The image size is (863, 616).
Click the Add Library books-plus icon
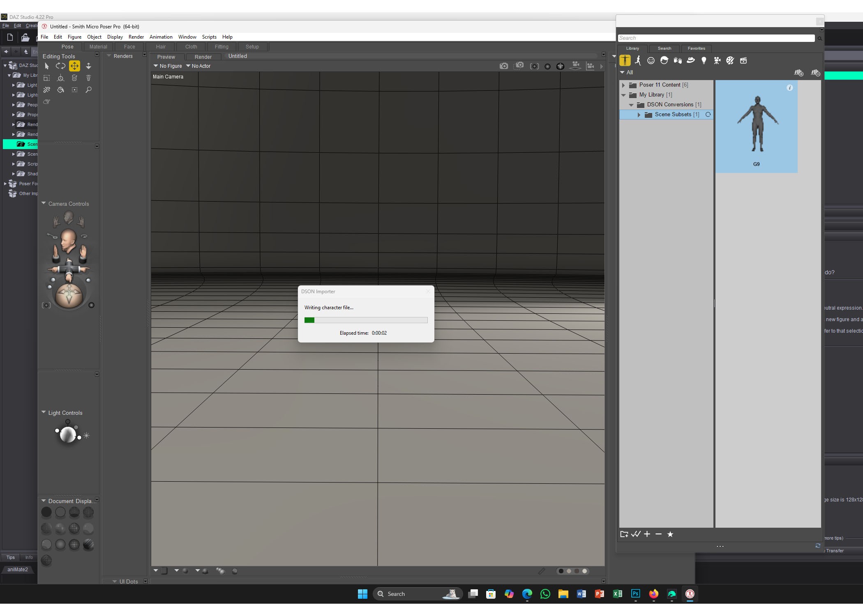(x=799, y=73)
